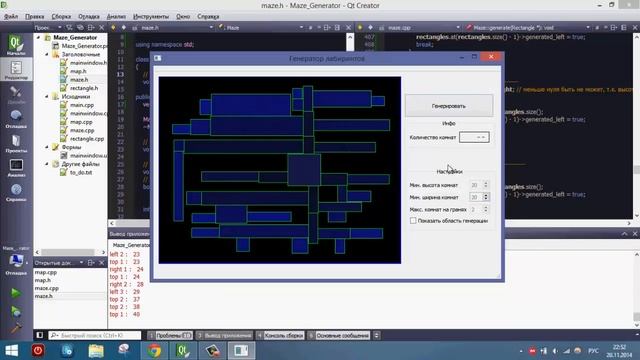Screen dimensions: 640x360
Task: Open the Qt Creator Welcome mode
Action: 16,45
